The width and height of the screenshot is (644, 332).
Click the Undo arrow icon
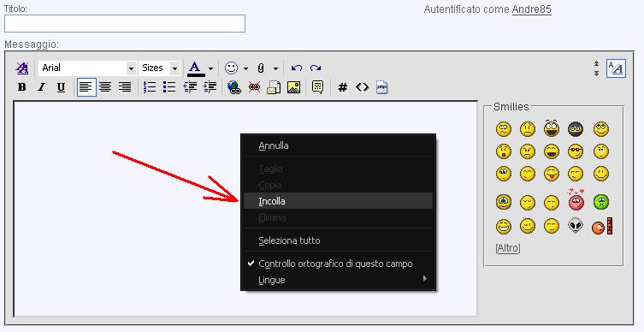[x=297, y=68]
